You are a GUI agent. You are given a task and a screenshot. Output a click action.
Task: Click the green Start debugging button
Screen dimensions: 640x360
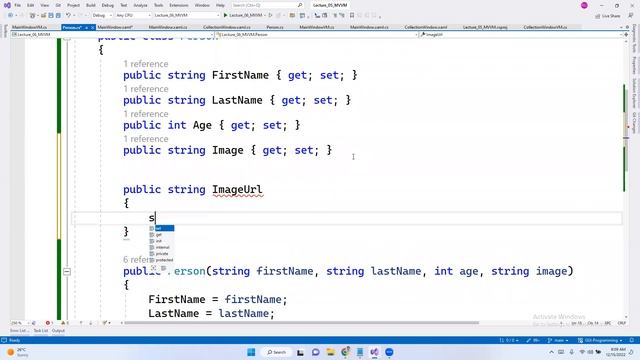pos(243,16)
